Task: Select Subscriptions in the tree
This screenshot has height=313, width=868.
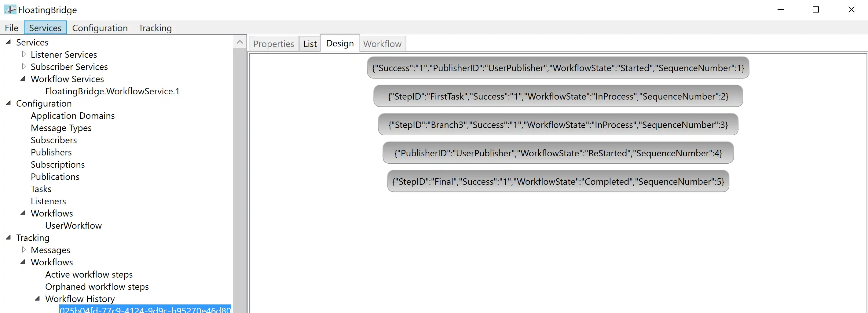Action: pyautogui.click(x=58, y=164)
